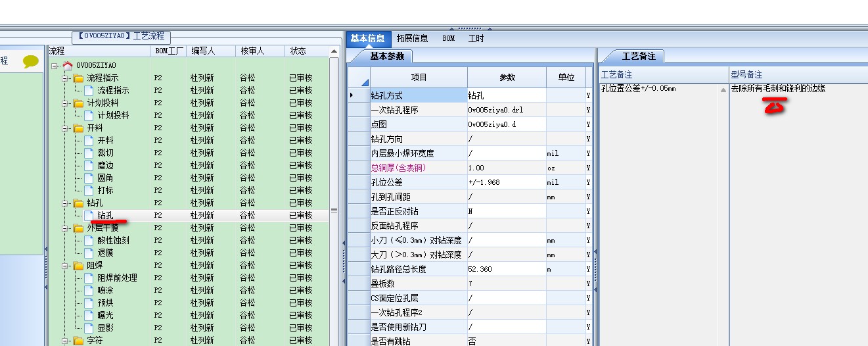Collapse the 0V005ZIYA0 root node
The height and width of the screenshot is (346, 868).
point(55,66)
